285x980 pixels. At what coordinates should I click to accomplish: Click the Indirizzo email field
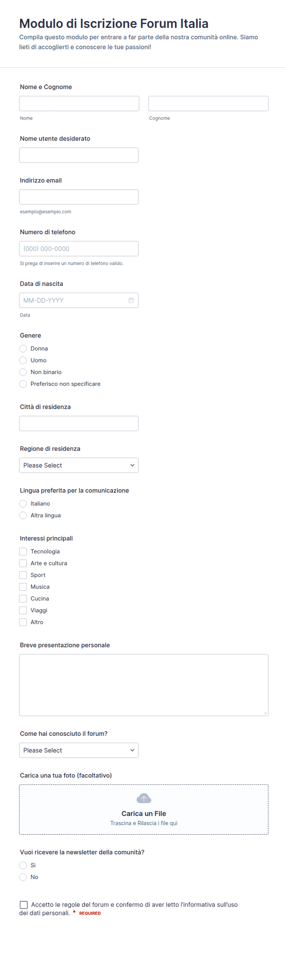tap(79, 197)
